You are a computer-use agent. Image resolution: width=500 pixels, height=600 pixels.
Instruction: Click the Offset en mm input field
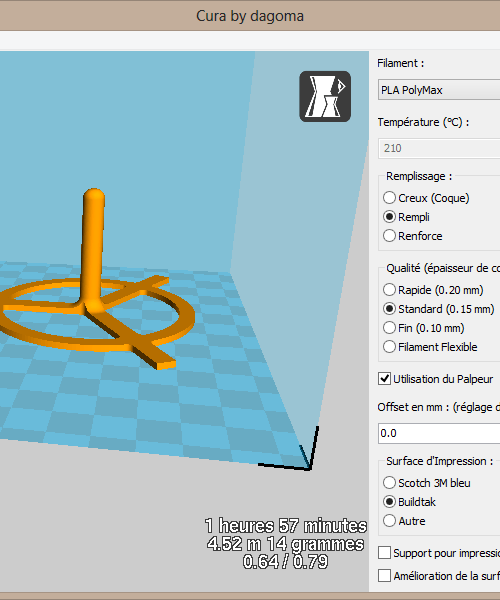click(439, 434)
